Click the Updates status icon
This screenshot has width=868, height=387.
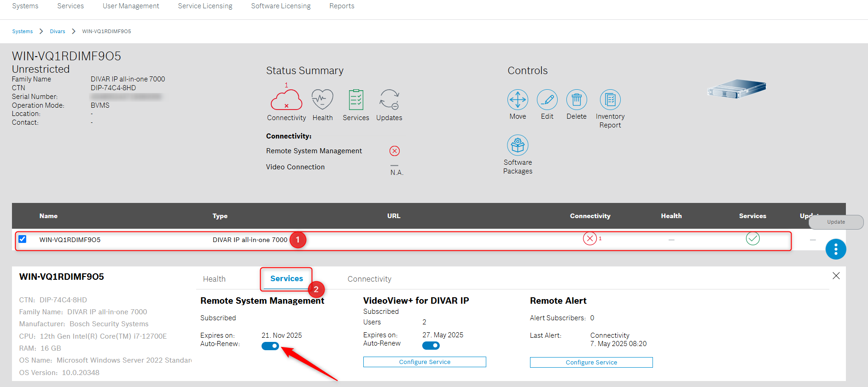point(389,99)
